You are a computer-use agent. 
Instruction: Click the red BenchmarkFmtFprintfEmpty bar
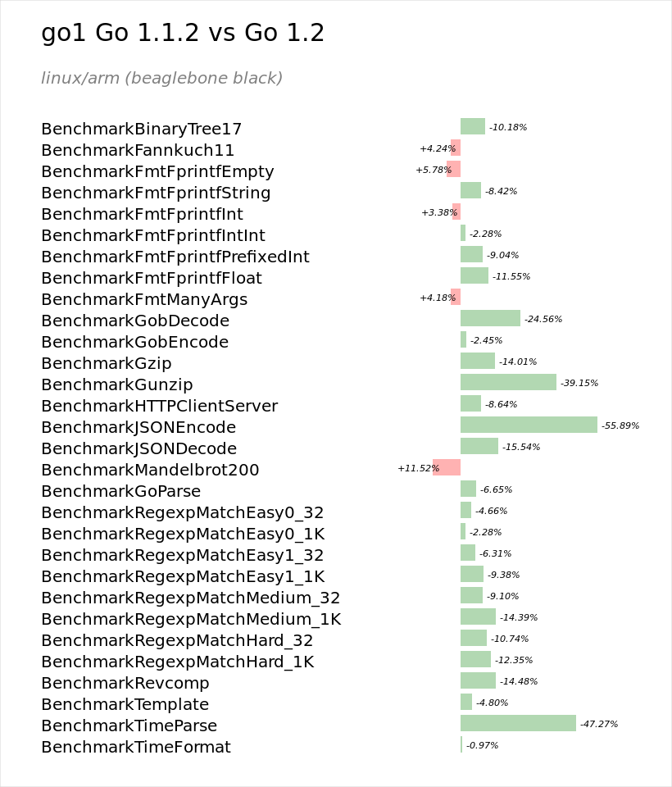(x=454, y=169)
